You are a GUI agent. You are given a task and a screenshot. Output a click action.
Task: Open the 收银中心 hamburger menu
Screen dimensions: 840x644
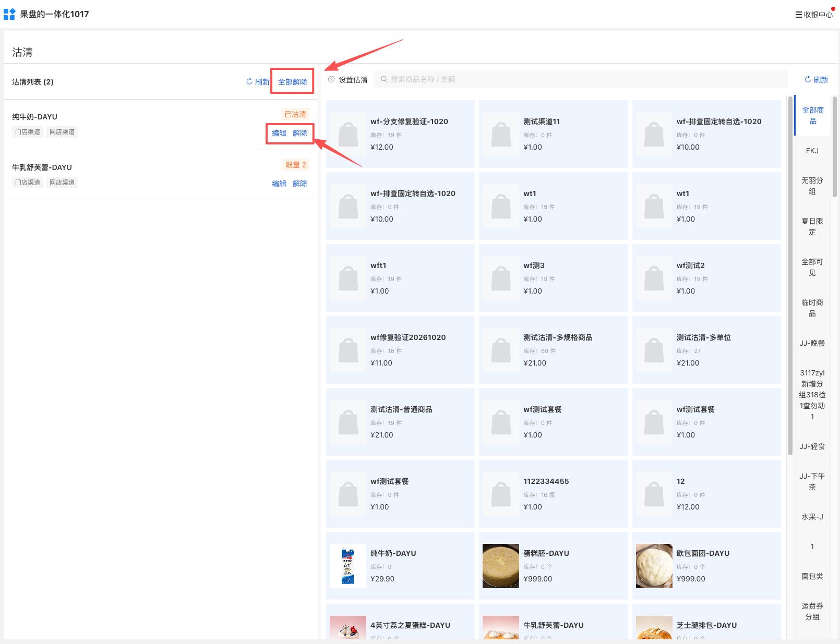click(814, 15)
